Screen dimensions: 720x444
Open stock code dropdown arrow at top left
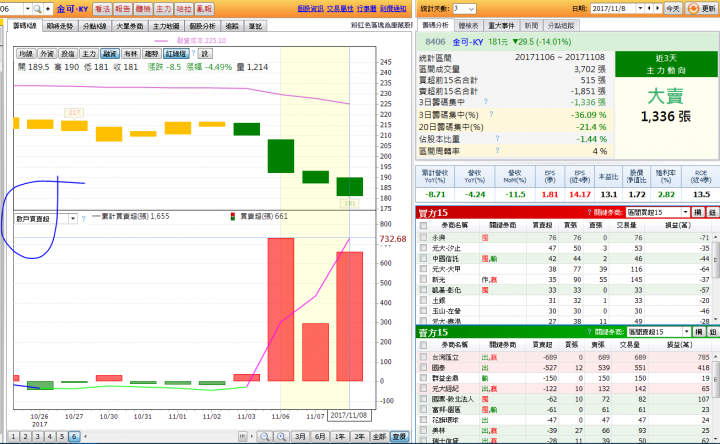(28, 9)
